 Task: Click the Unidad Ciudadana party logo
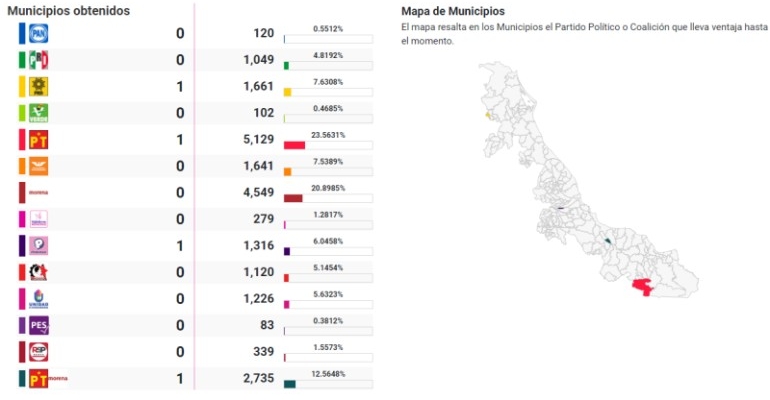(x=38, y=298)
